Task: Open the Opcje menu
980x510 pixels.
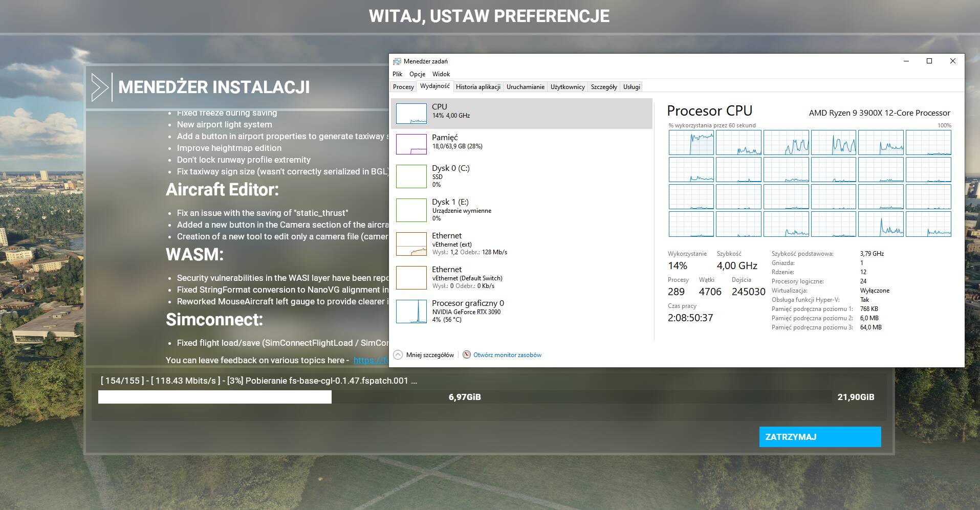Action: [417, 74]
